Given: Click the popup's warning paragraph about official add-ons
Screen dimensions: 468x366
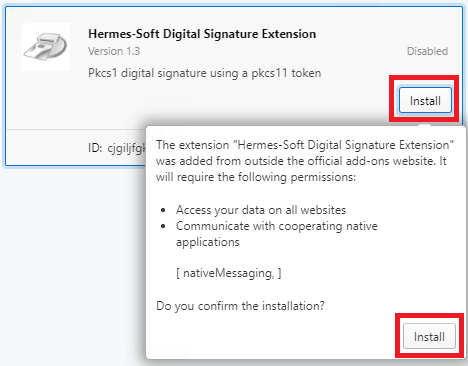Looking at the screenshot, I should (x=305, y=161).
